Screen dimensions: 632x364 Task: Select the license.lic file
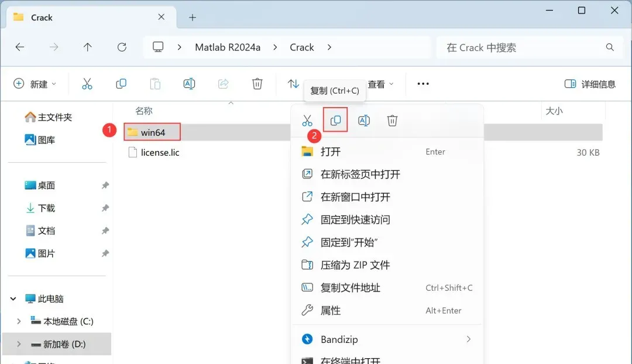(x=153, y=152)
